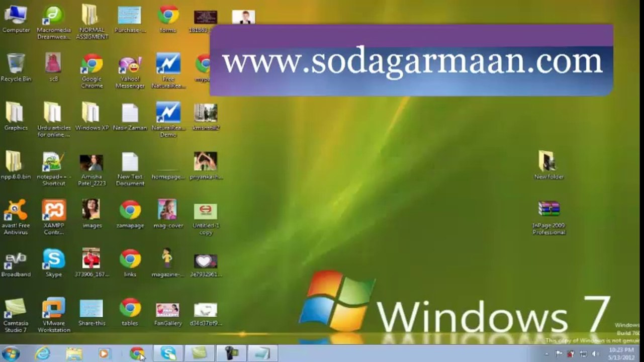This screenshot has height=362, width=644.
Task: Click the Chrome icon in the taskbar
Action: pos(137,353)
